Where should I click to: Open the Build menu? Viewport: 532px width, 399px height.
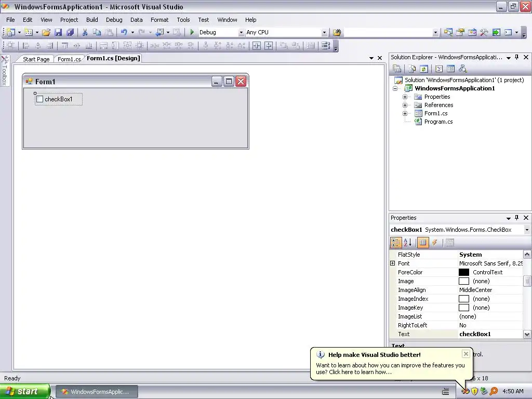tap(92, 20)
